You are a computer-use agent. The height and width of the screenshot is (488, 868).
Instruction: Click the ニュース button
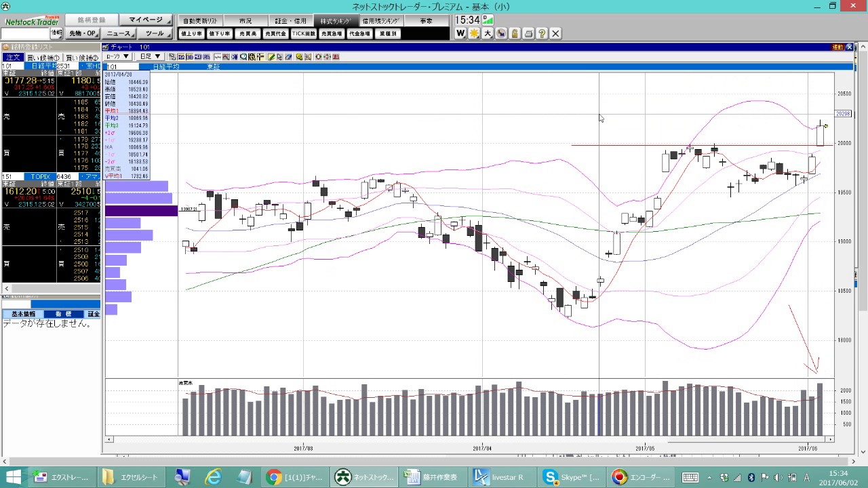click(119, 33)
